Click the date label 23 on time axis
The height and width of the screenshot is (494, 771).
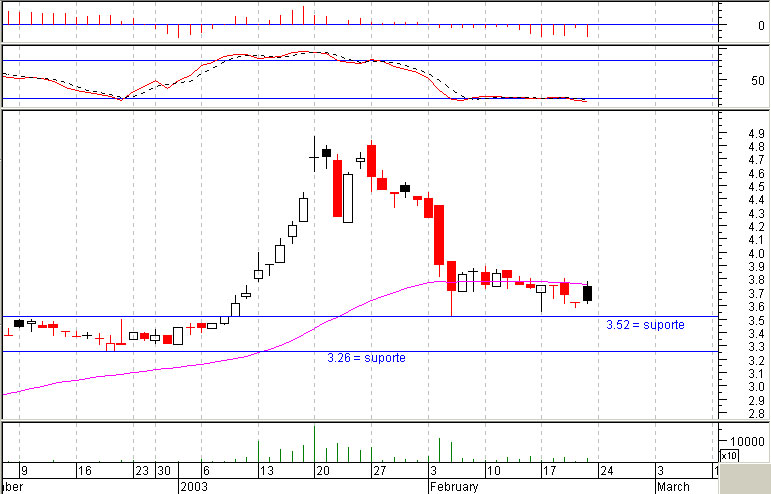click(142, 471)
